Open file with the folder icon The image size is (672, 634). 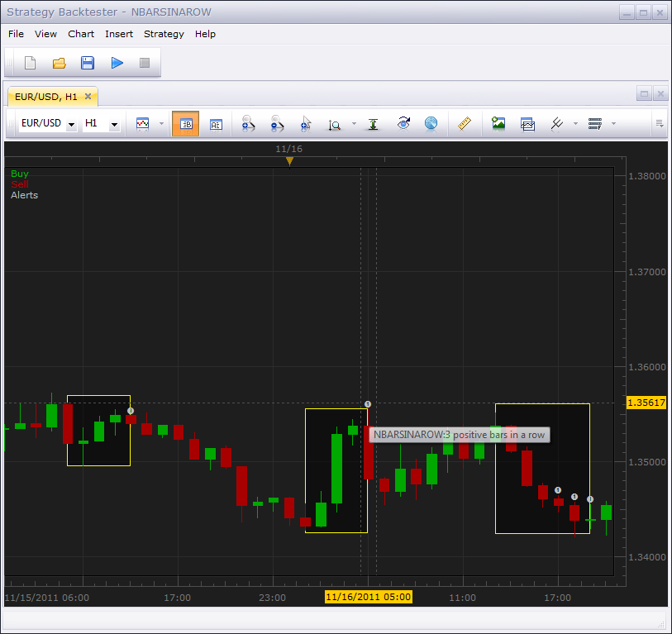click(60, 63)
